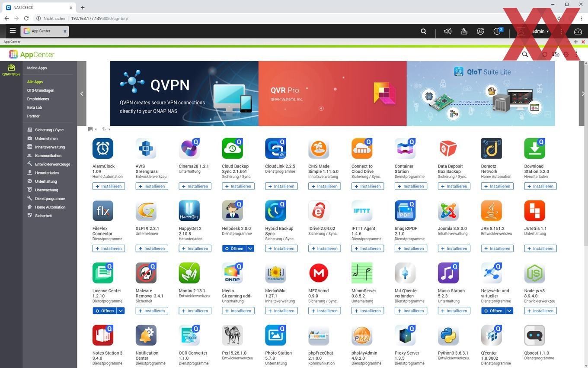This screenshot has width=588, height=368.
Task: Click the QVPN banner
Action: tap(184, 94)
